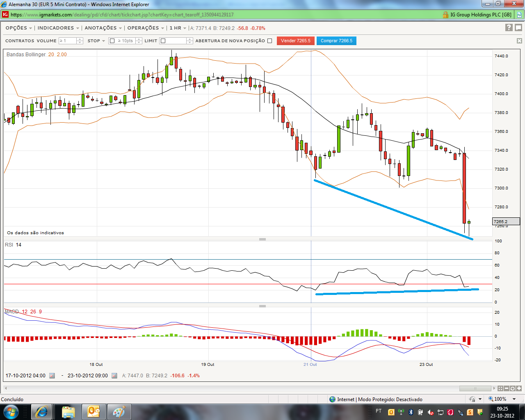Click the chart scroll right arrow
This screenshot has height=420, width=525.
point(494,388)
